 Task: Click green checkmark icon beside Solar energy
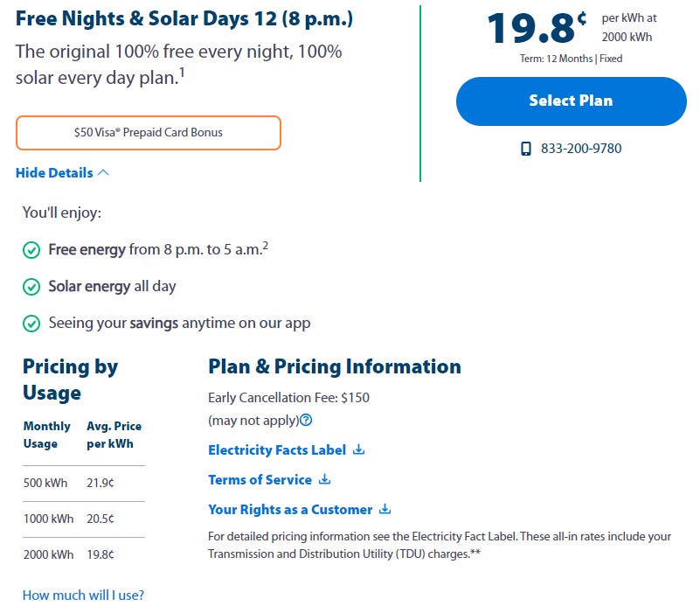point(31,287)
